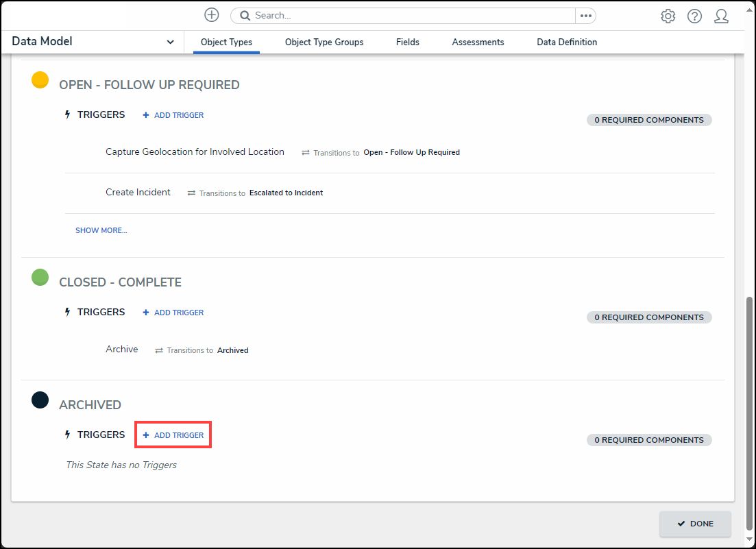Click the dark Archived state circle
Viewport: 756px width, 549px height.
pyautogui.click(x=40, y=400)
